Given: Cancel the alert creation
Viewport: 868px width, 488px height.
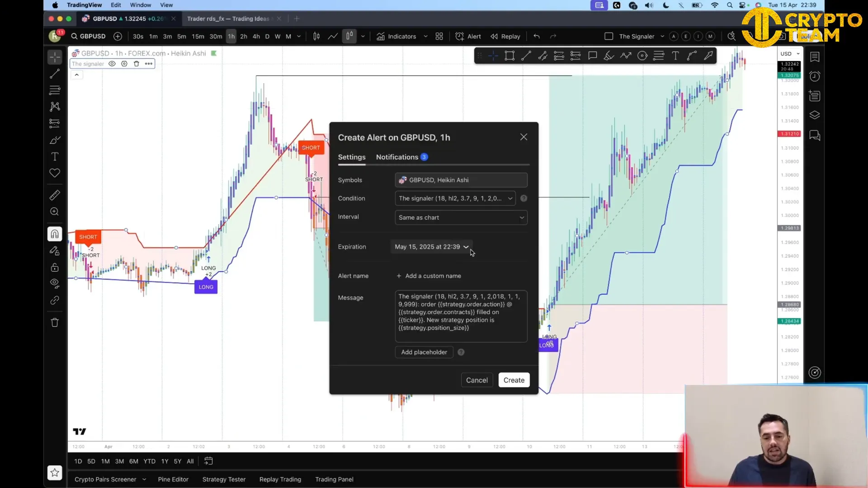Looking at the screenshot, I should 477,380.
